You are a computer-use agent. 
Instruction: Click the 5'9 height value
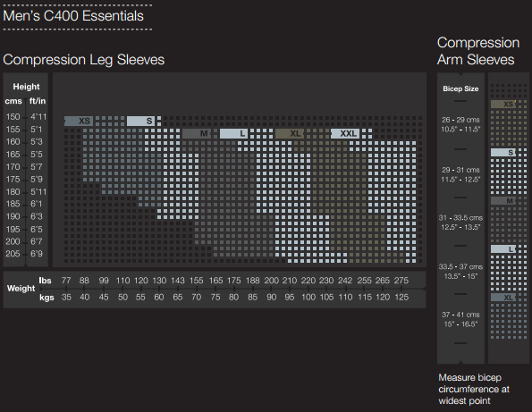37,179
